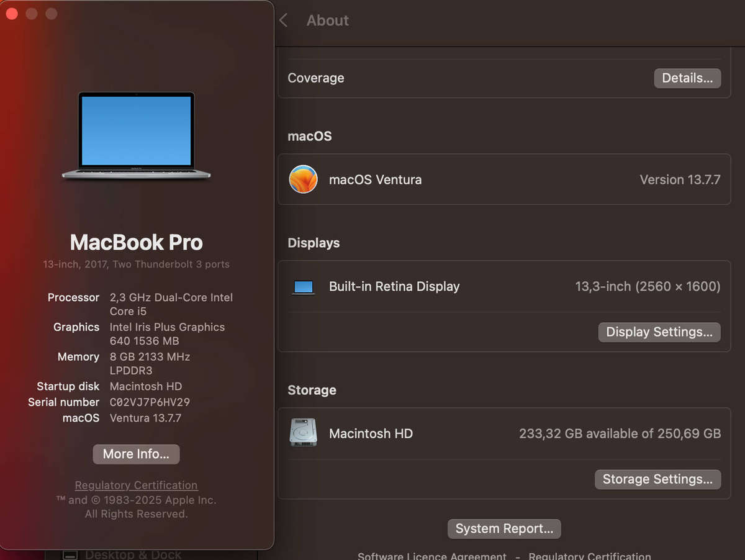Click the macOS Ventura colorful icon
Viewport: 745px width, 560px height.
(x=303, y=179)
